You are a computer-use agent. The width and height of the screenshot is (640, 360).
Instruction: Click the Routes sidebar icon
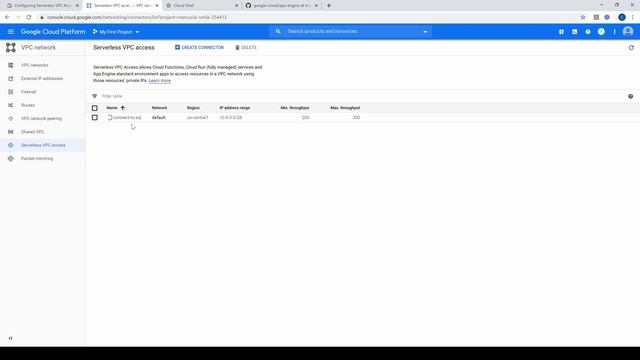tap(11, 105)
